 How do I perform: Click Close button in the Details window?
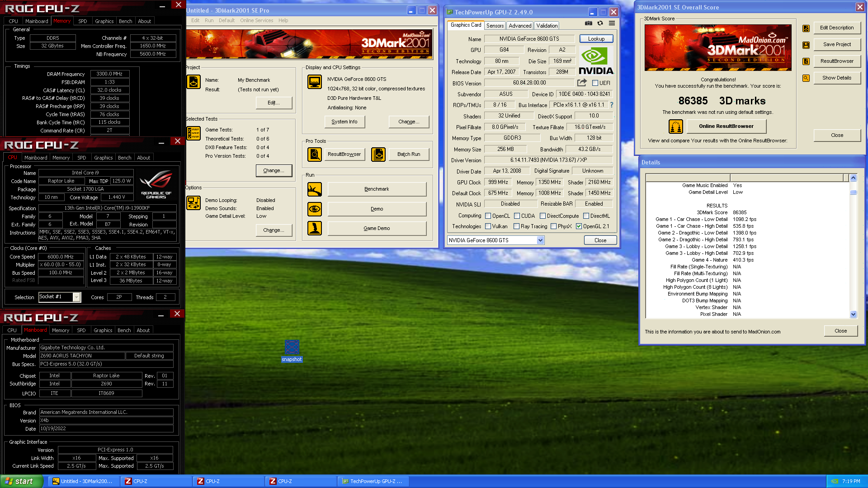tap(840, 331)
